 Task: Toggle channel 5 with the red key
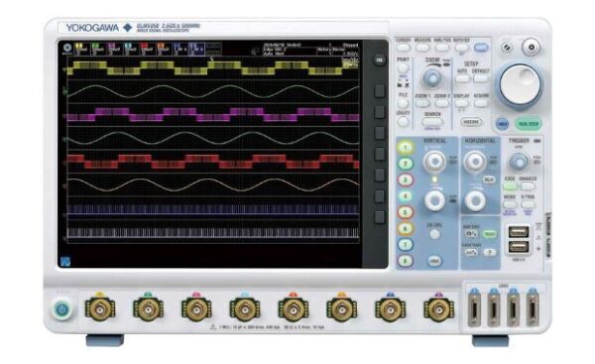point(406,212)
